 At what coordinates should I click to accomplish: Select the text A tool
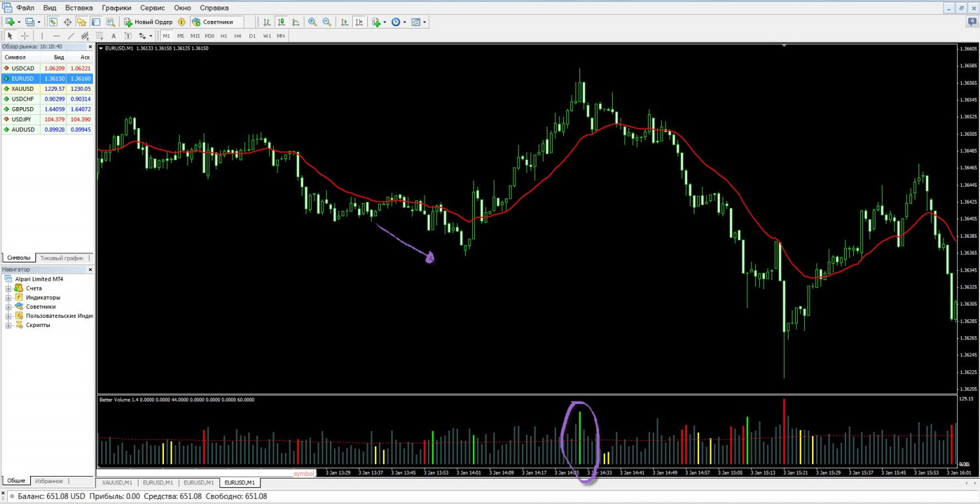(114, 36)
